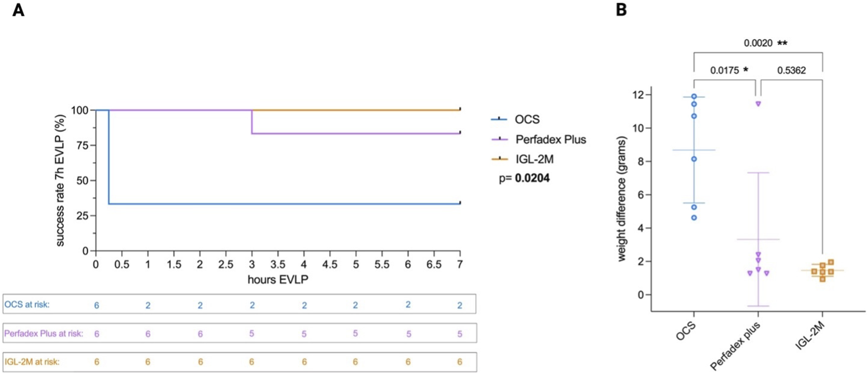Select the p= 0.0204 value text

pyautogui.click(x=524, y=178)
